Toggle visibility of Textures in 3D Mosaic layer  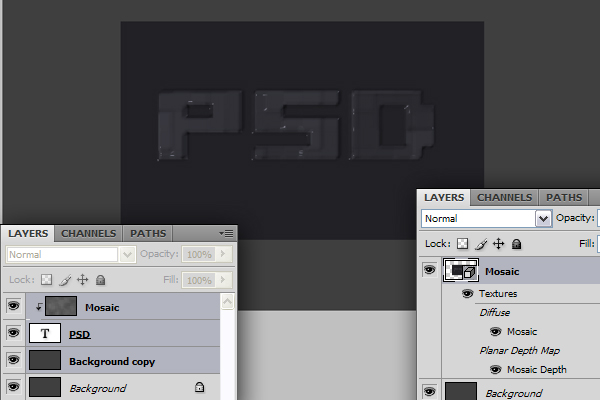pyautogui.click(x=467, y=294)
